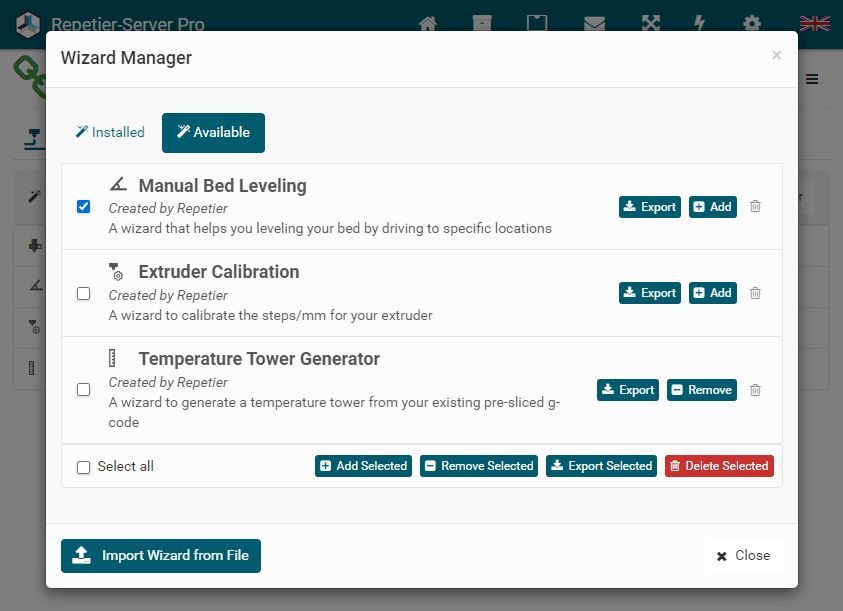Viewport: 843px width, 611px height.
Task: Select the Available tab
Action: pyautogui.click(x=213, y=132)
